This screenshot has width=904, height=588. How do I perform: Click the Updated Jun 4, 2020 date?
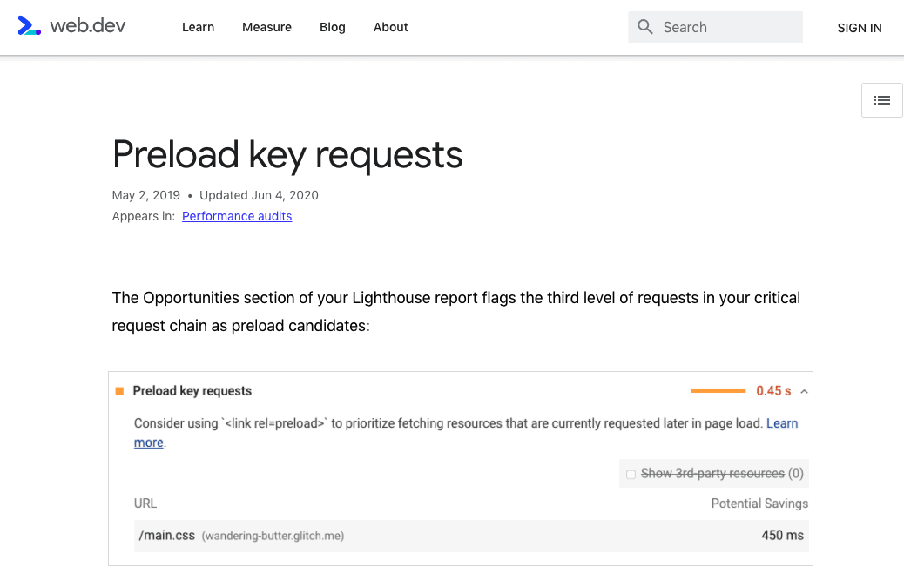259,195
